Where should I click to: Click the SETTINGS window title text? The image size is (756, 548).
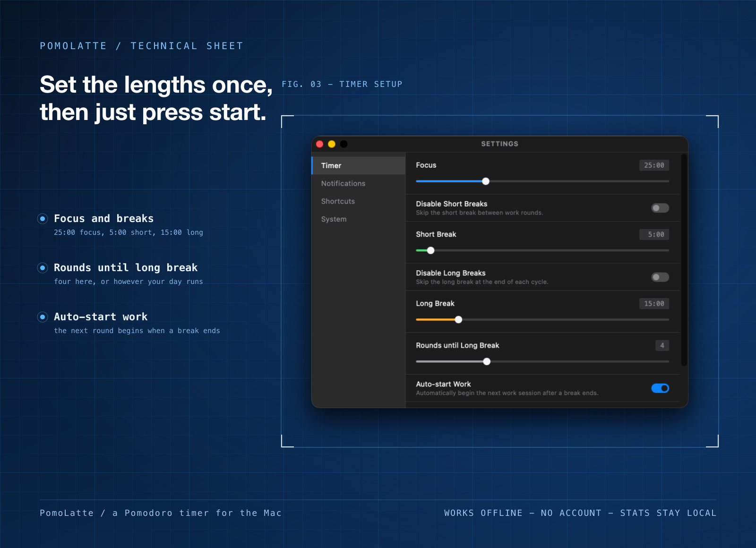pos(499,144)
